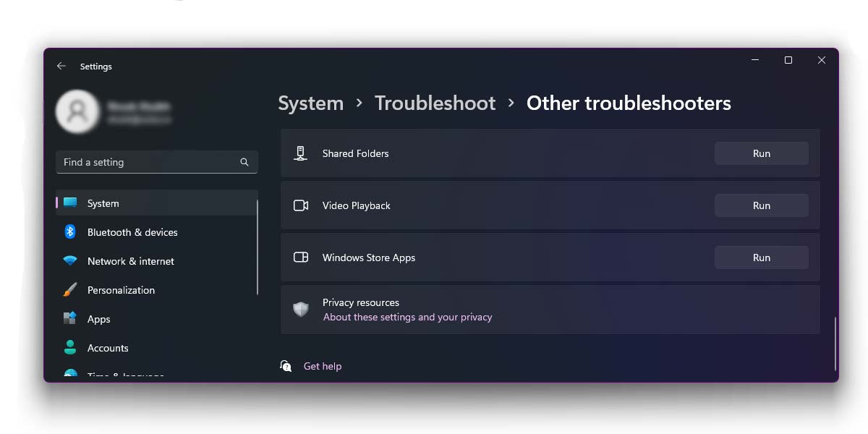Click the user profile avatar picture

coord(77,111)
